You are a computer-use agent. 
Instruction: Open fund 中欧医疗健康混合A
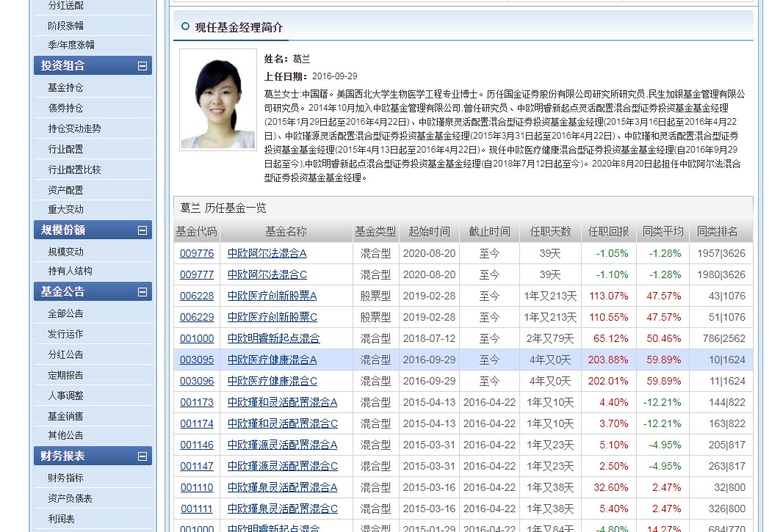point(272,360)
